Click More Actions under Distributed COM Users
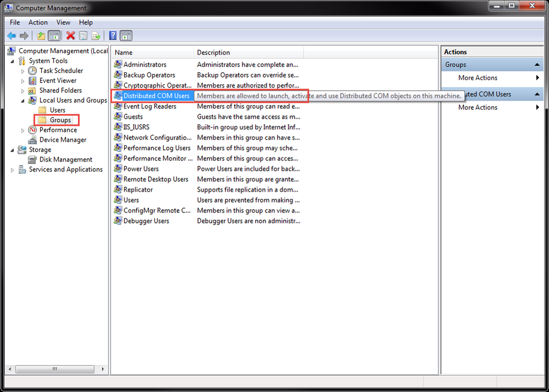549x392 pixels. pyautogui.click(x=477, y=107)
